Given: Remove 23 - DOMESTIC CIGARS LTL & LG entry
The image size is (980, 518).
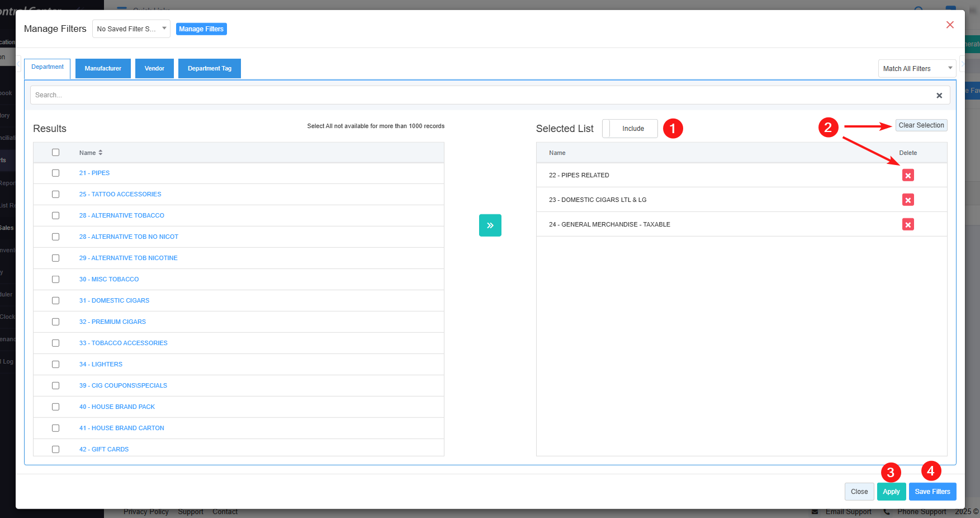Looking at the screenshot, I should (907, 200).
